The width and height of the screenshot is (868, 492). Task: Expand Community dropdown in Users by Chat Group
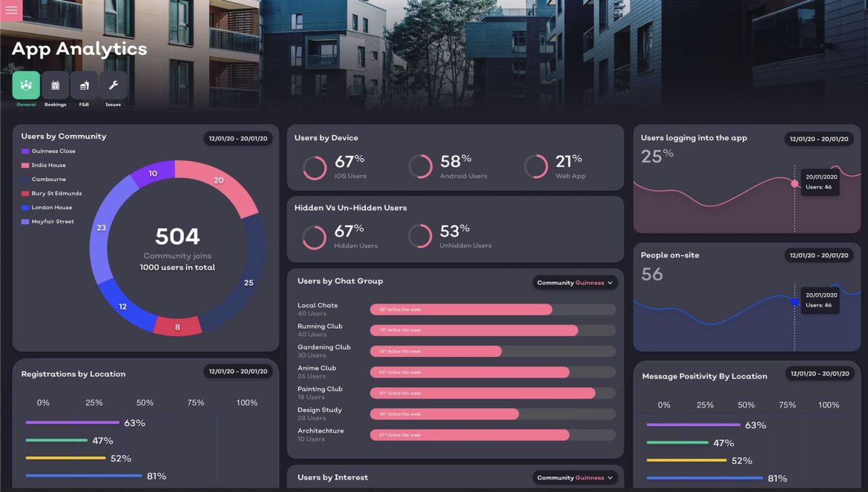coord(575,283)
